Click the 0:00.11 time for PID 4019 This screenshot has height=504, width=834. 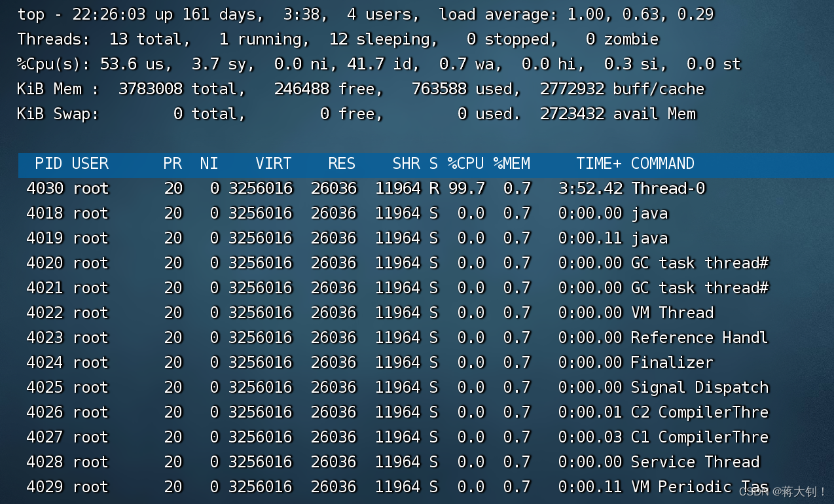tap(590, 238)
